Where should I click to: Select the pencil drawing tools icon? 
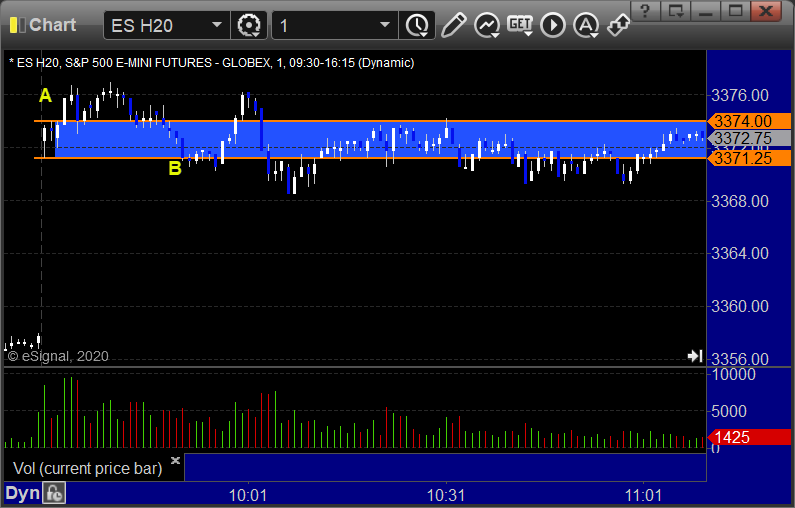pos(453,25)
